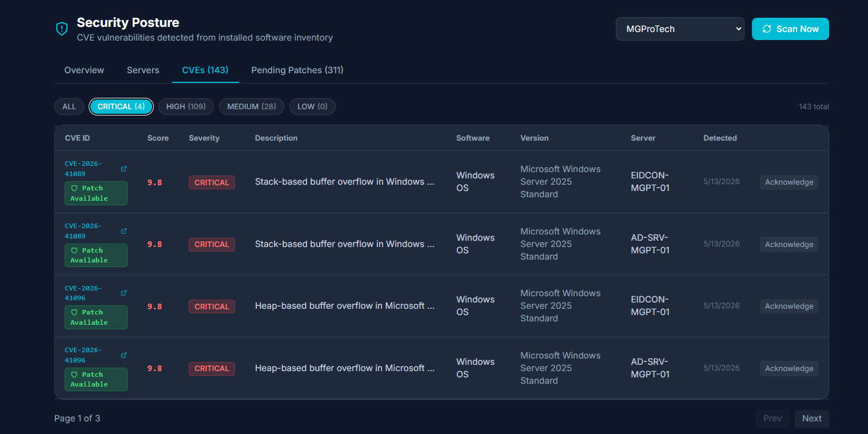Click Patch Available badge for CVE-2026-41096 on EIDCON-MGPT-01
This screenshot has width=868, height=434.
[96, 317]
